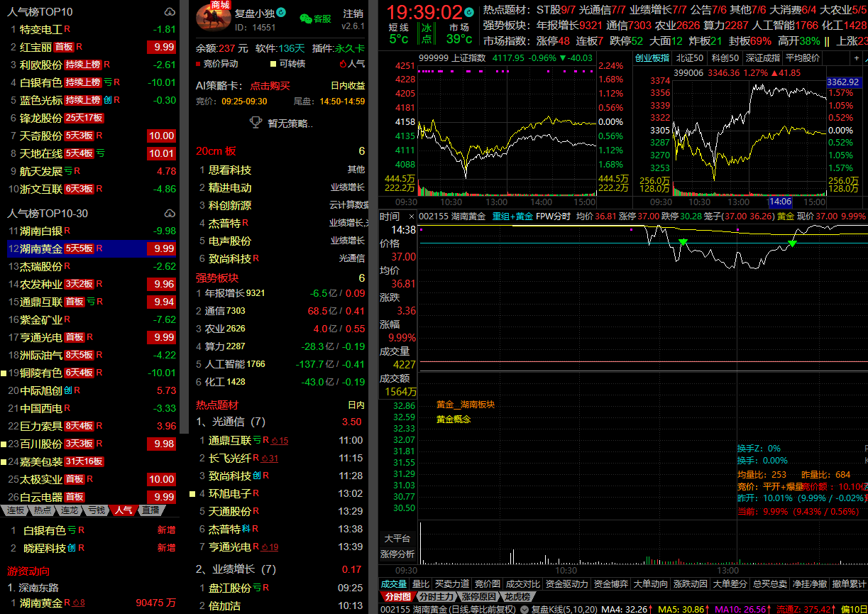Screen dimensions: 868x614
Task: Click the refresh badge next to 复盘小独
Action: (281, 13)
